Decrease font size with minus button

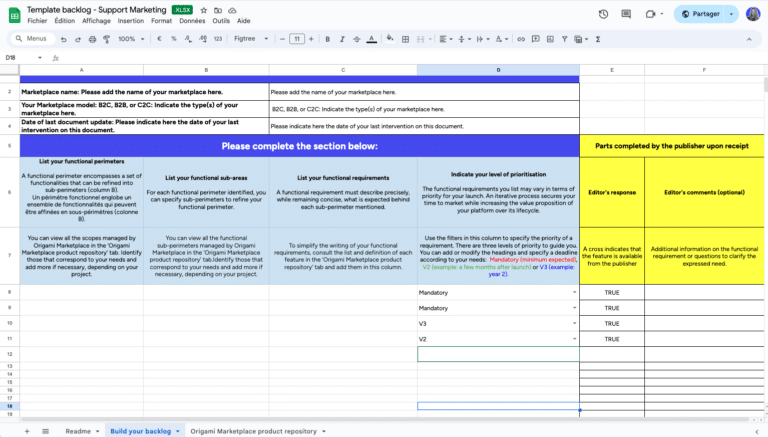[x=282, y=39]
